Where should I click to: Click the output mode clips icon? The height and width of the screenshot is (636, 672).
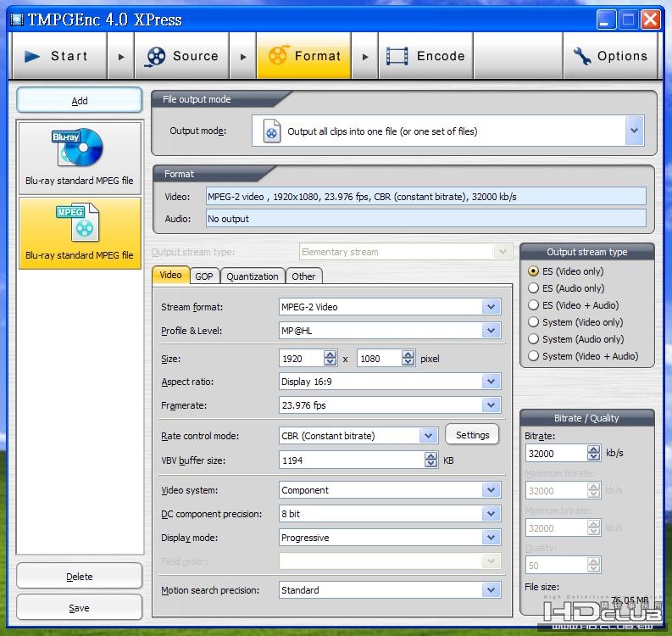(x=271, y=131)
